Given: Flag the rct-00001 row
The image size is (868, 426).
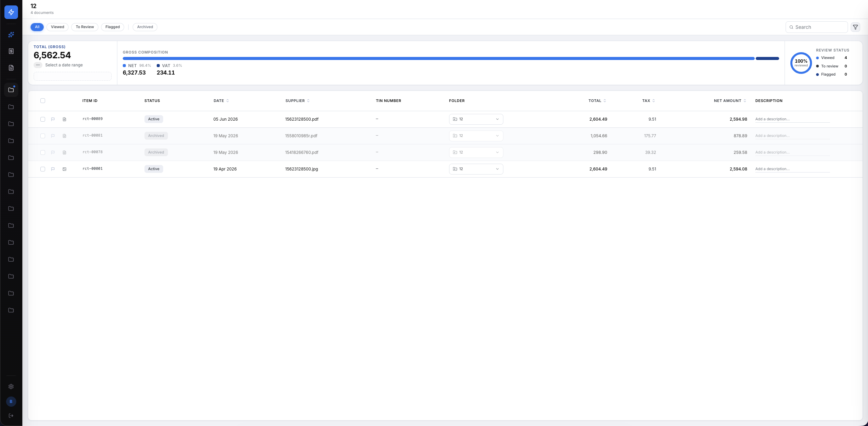Looking at the screenshot, I should [53, 169].
